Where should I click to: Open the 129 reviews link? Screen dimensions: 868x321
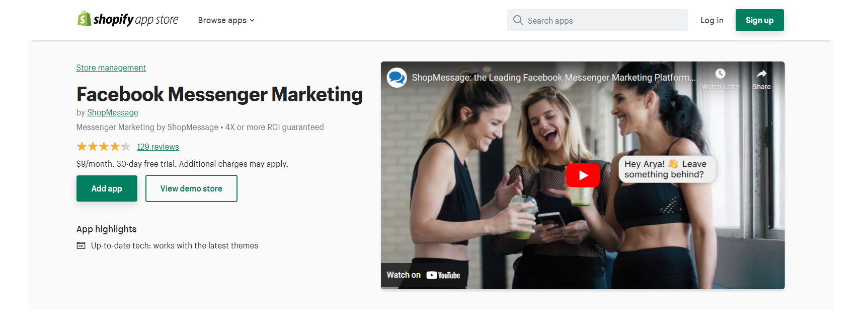click(x=158, y=147)
